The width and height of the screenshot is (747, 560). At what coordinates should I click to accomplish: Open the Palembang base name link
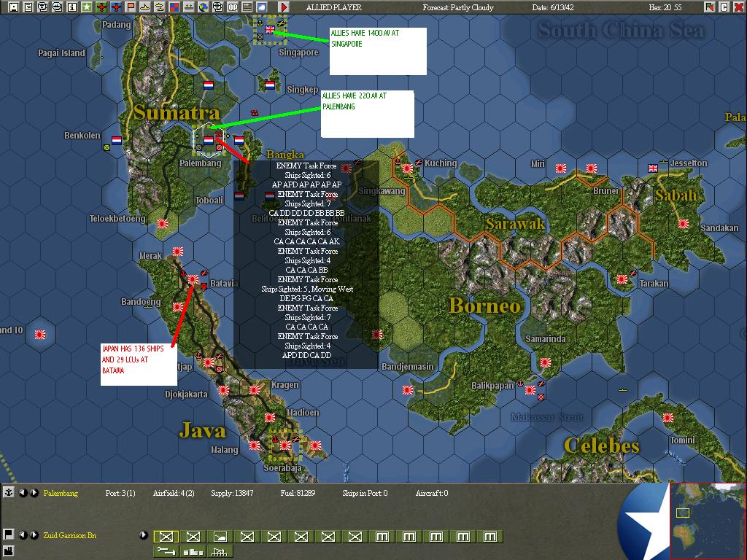tap(61, 493)
